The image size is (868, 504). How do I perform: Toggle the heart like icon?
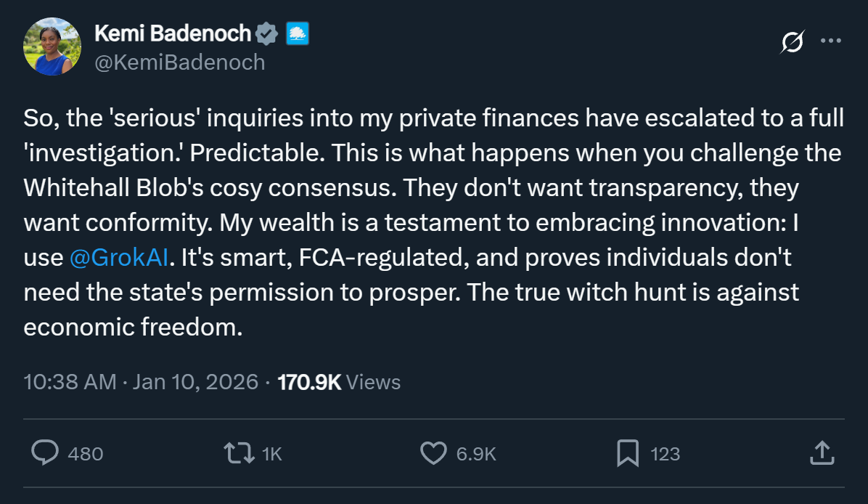pos(434,453)
